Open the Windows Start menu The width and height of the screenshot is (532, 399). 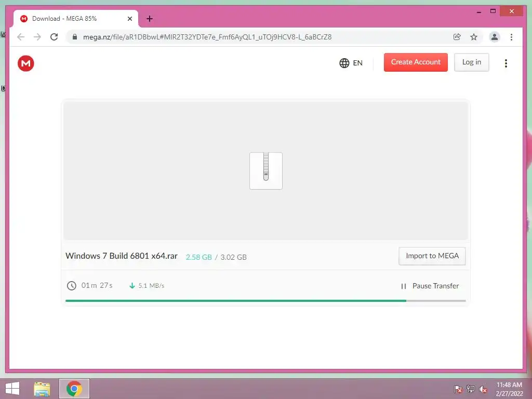[12, 389]
